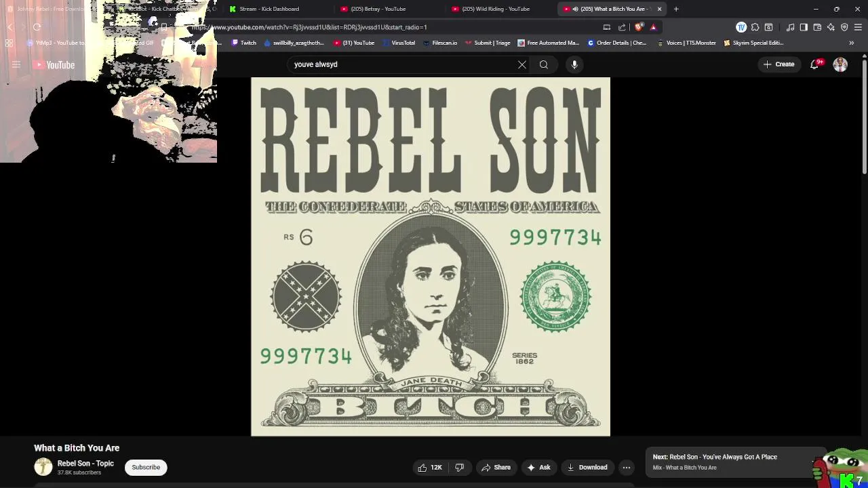Screen dimensions: 868x488
Task: Click the Share button under the video
Action: click(496, 467)
